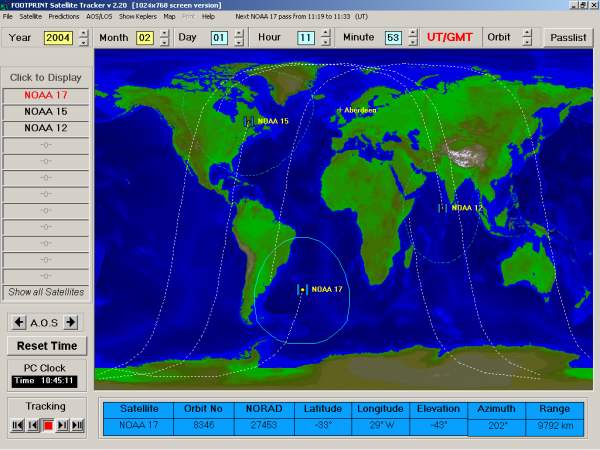The image size is (600, 450).
Task: Click the Range value 9792 km
Action: click(x=555, y=426)
